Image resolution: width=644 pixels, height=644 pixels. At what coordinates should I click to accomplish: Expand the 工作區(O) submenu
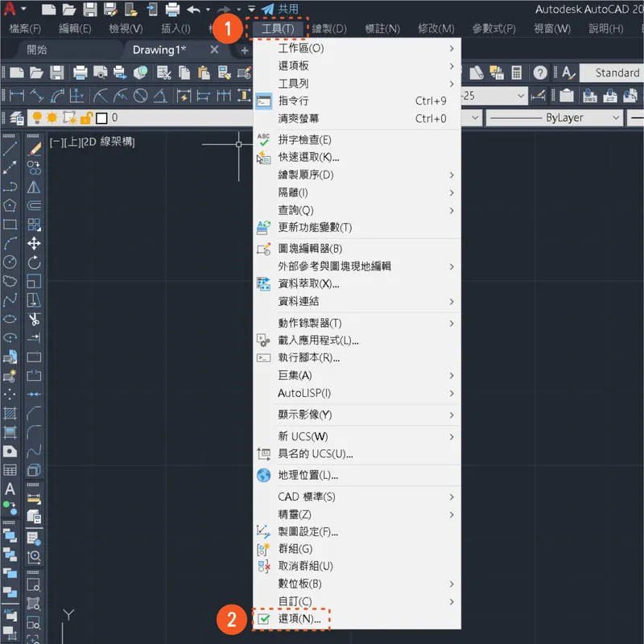pyautogui.click(x=357, y=48)
